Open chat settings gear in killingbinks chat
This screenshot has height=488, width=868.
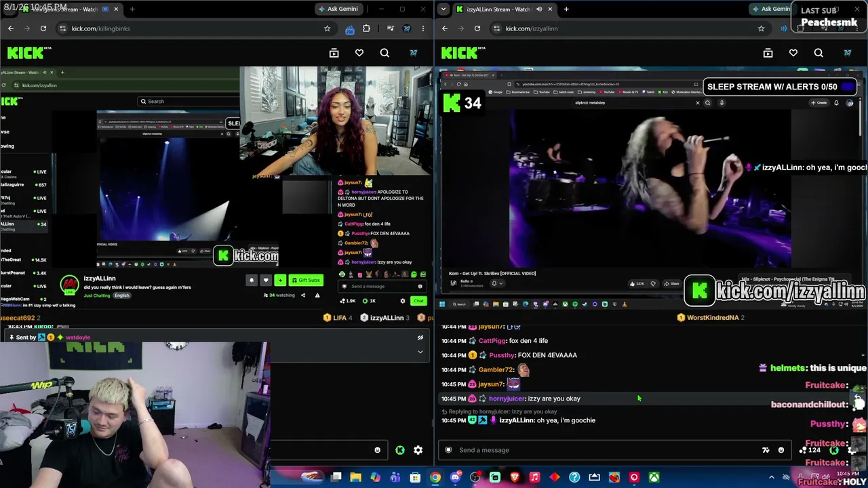point(418,450)
